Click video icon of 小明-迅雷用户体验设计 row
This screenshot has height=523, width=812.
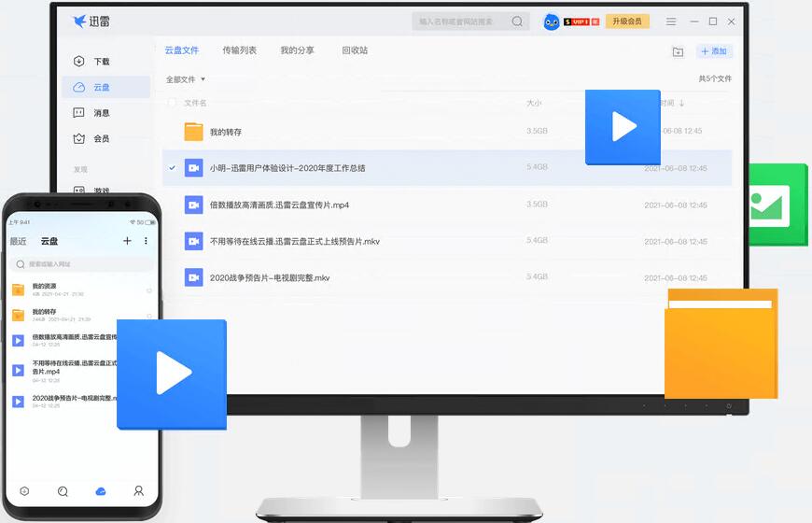tap(194, 168)
